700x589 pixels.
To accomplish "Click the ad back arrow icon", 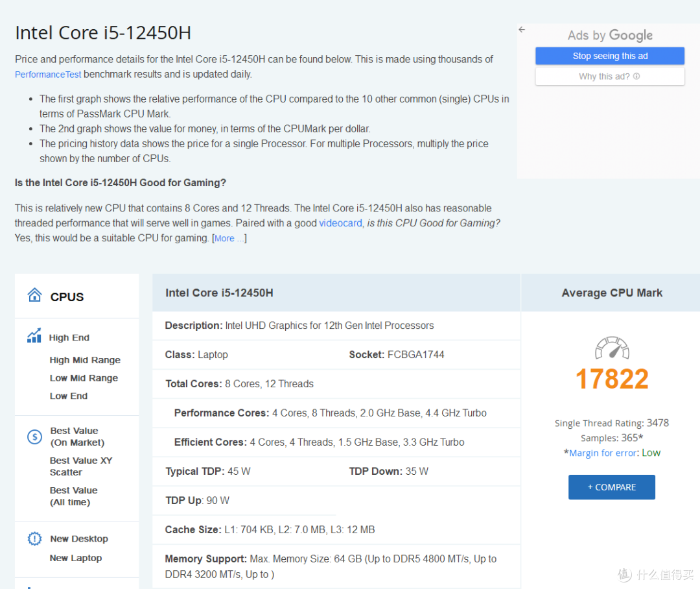I will coord(522,29).
